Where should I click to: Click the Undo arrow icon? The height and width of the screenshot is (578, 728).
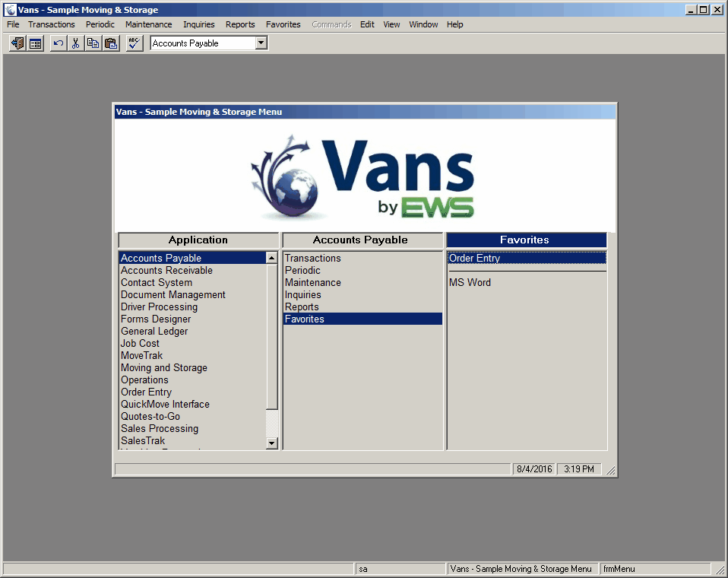coord(58,43)
